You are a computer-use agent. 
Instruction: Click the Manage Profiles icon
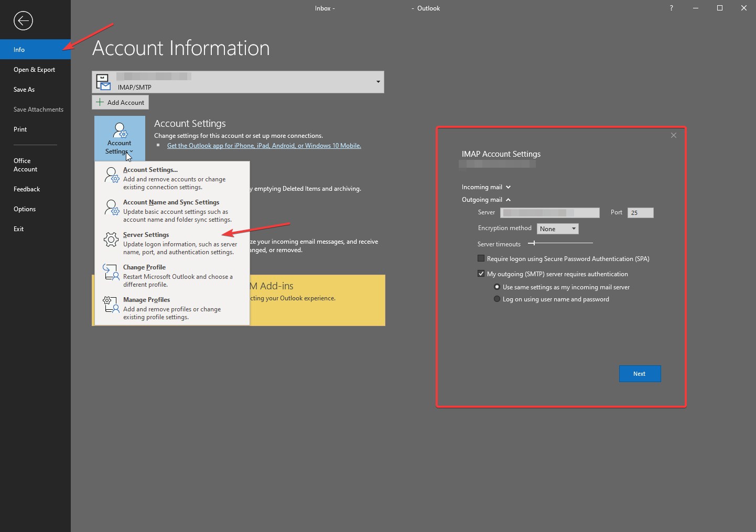tap(111, 305)
